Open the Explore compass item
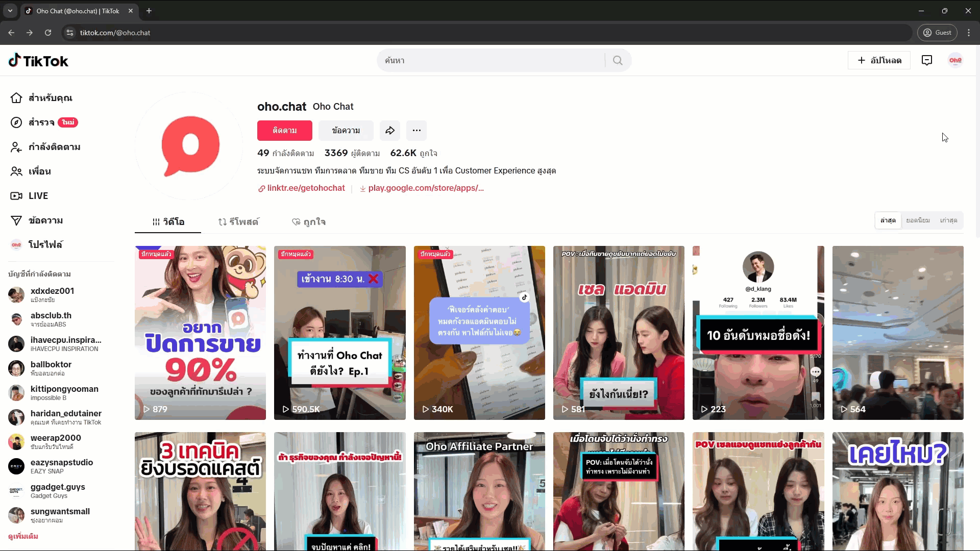Screen dimensions: 980x551 44,122
